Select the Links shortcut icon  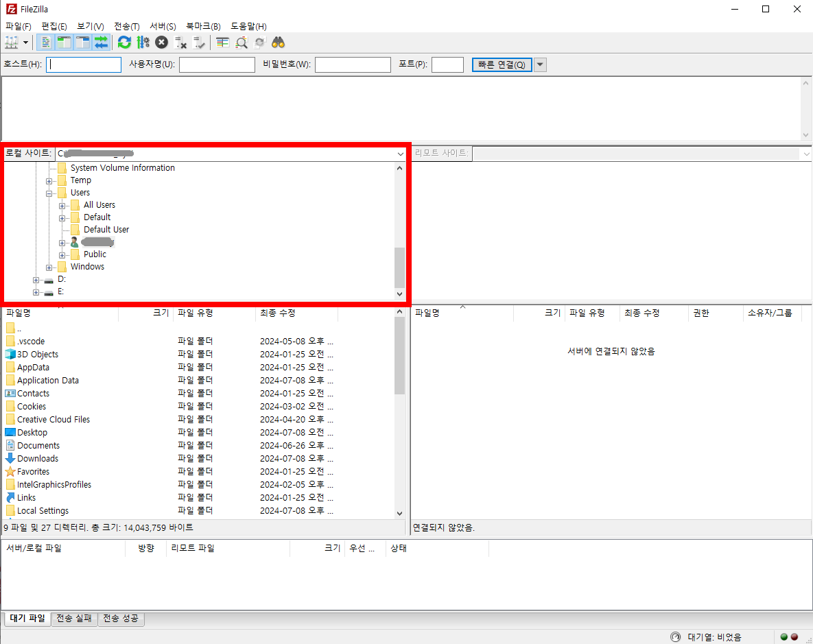coord(10,497)
